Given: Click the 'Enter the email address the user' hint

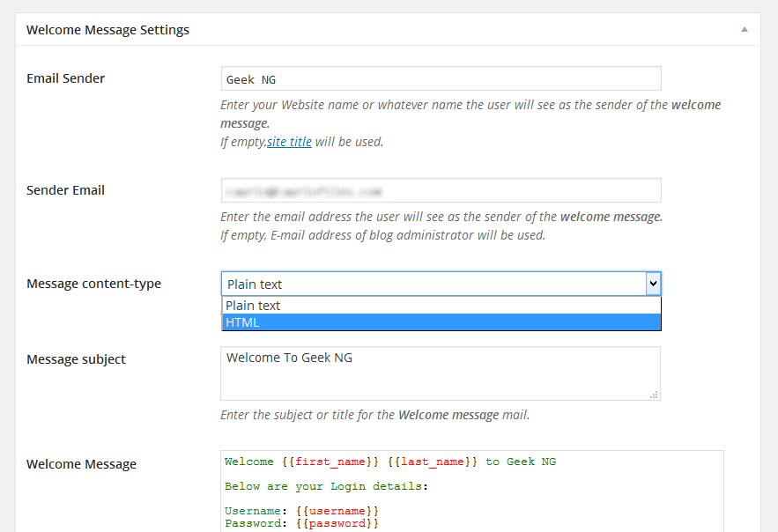Looking at the screenshot, I should (x=441, y=217).
